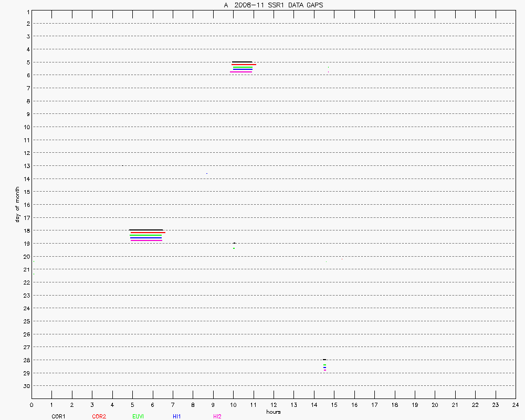Select the magenta HI2 legend label
525x420 pixels.
pos(217,417)
